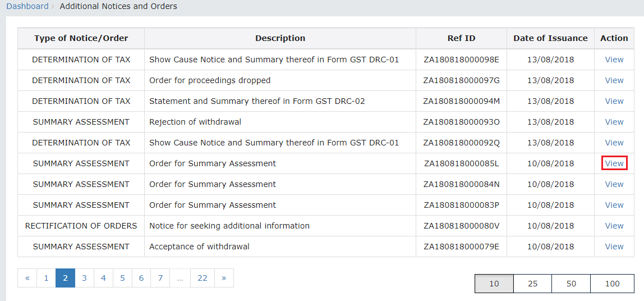View the Rejection of withdrawal order
The height and width of the screenshot is (301, 644).
(614, 122)
